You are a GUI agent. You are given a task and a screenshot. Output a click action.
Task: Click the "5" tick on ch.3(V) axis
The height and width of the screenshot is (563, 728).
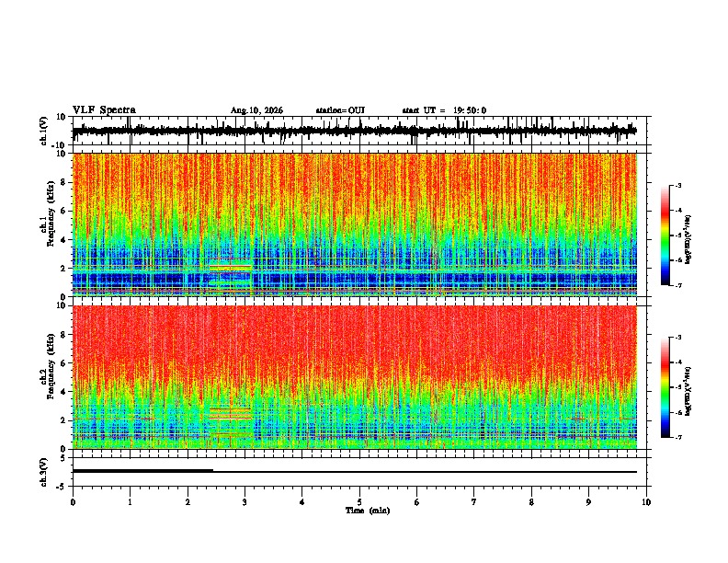click(x=63, y=457)
